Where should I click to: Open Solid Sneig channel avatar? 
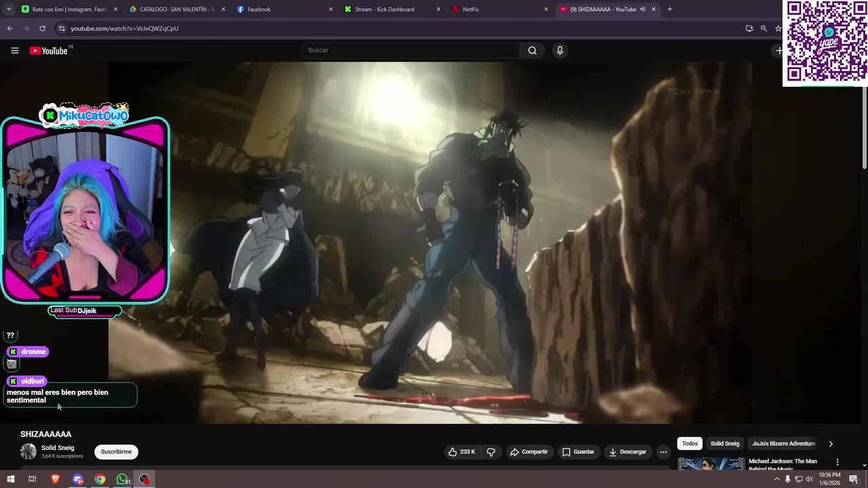coord(28,451)
